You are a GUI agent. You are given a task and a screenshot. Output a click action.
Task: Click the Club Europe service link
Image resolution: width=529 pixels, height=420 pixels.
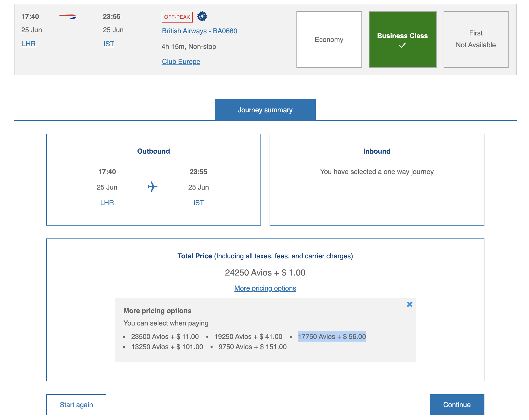181,61
